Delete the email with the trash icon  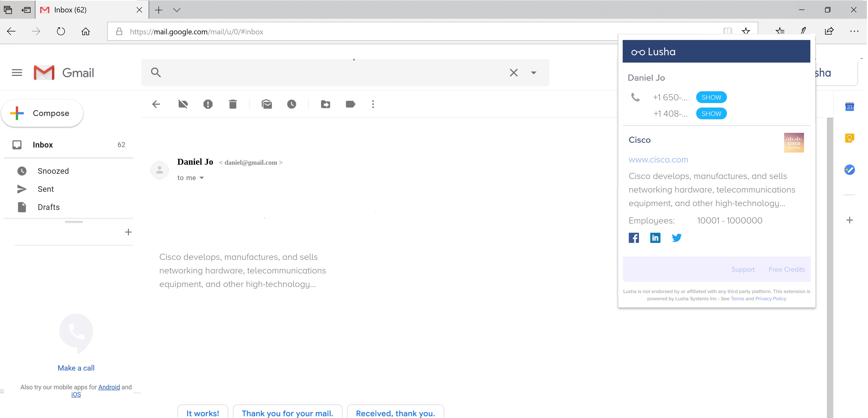coord(233,104)
